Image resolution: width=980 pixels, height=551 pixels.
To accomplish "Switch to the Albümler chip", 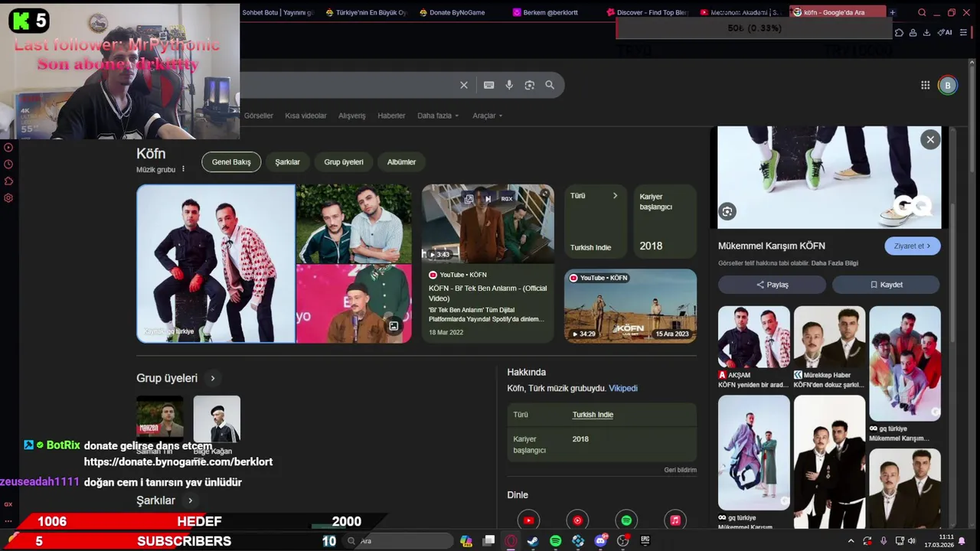I will pos(401,162).
